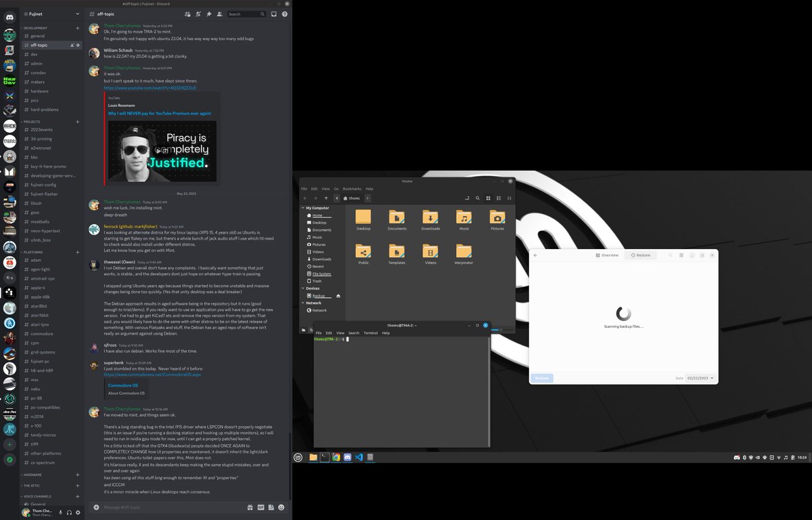Collapse the DEVELOPMENT channel category
Screen dimensions: 812x520
point(35,28)
